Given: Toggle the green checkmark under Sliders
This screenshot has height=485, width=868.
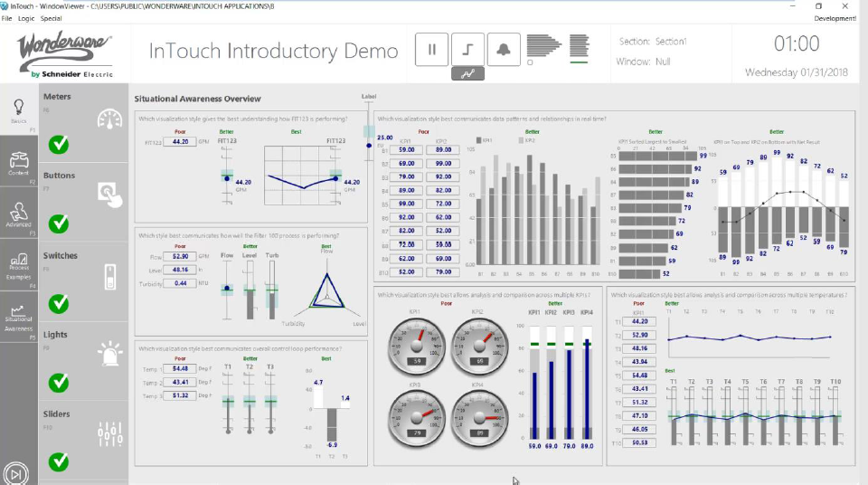Looking at the screenshot, I should click(x=59, y=461).
